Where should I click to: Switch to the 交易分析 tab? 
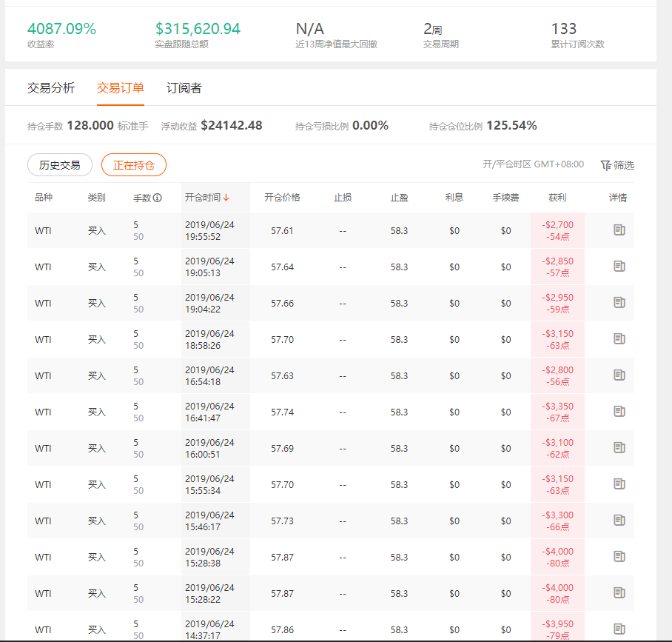pos(51,88)
